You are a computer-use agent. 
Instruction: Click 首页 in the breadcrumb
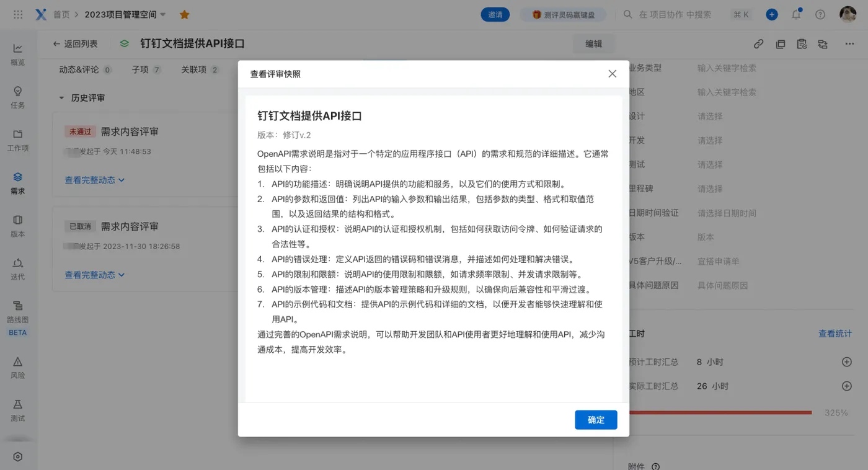click(x=61, y=14)
